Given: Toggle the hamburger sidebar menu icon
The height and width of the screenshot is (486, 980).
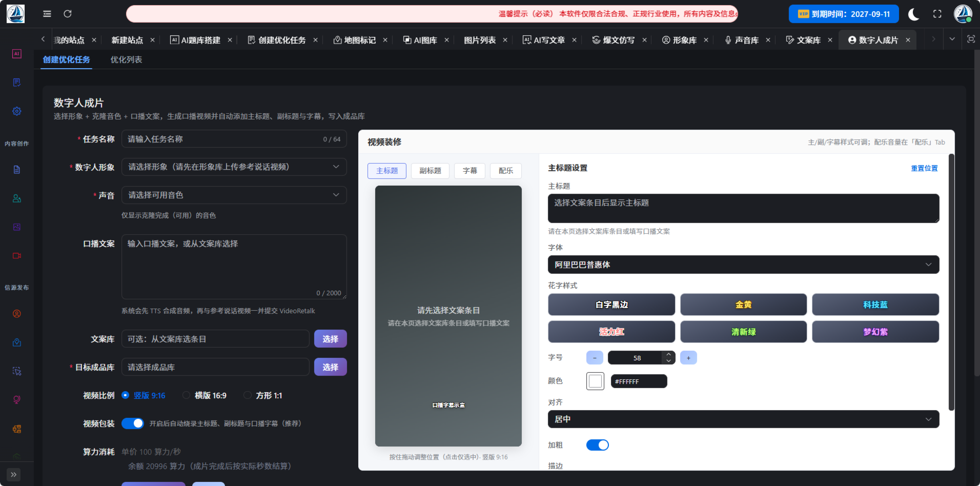Looking at the screenshot, I should (47, 14).
